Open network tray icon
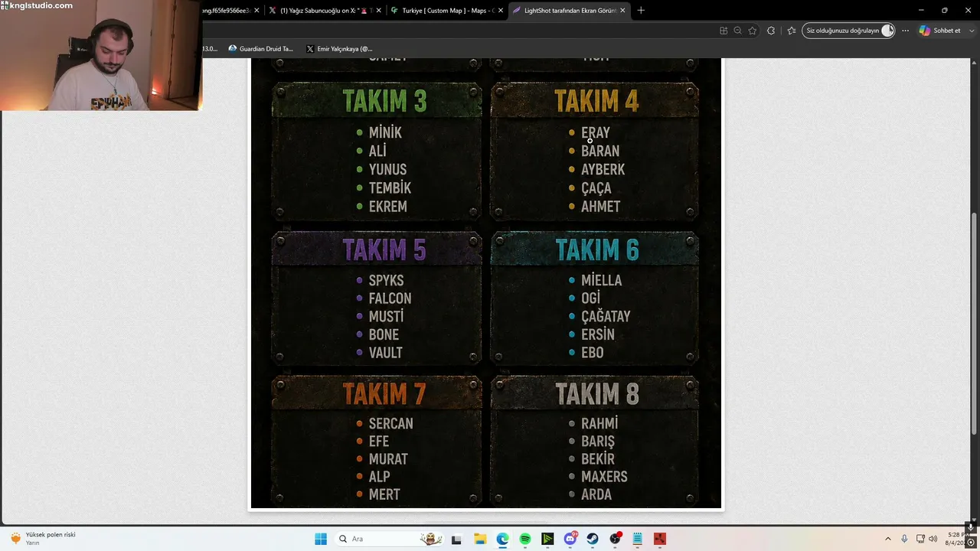Image resolution: width=980 pixels, height=551 pixels. [x=920, y=539]
